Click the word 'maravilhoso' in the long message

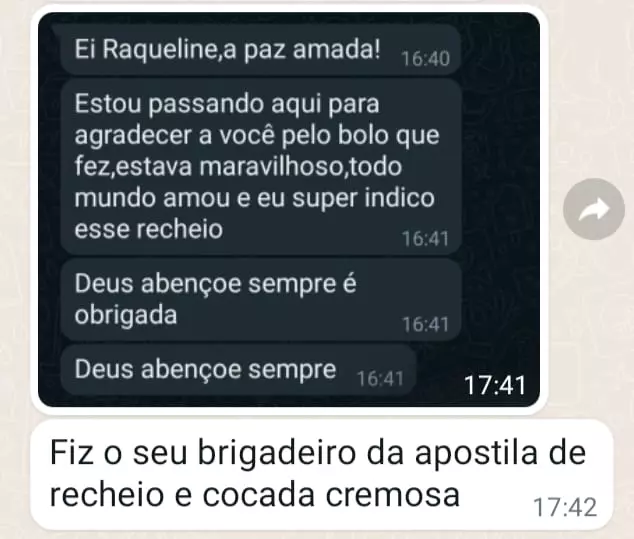tap(271, 167)
